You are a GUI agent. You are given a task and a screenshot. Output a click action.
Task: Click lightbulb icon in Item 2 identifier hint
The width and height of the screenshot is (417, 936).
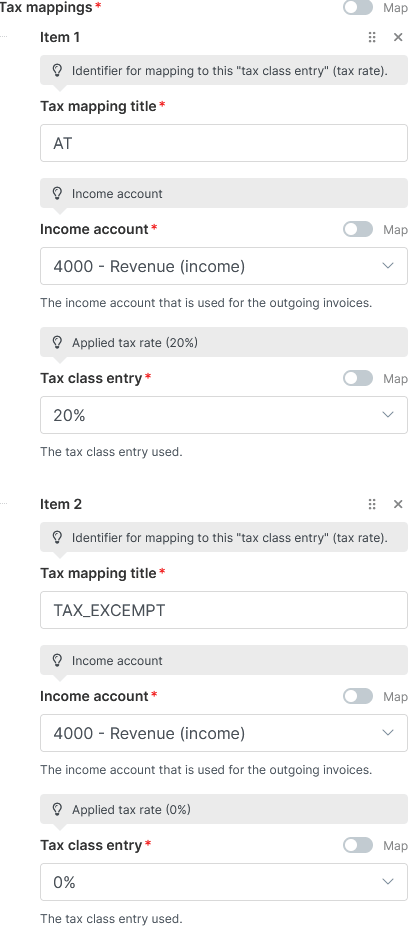pos(57,537)
